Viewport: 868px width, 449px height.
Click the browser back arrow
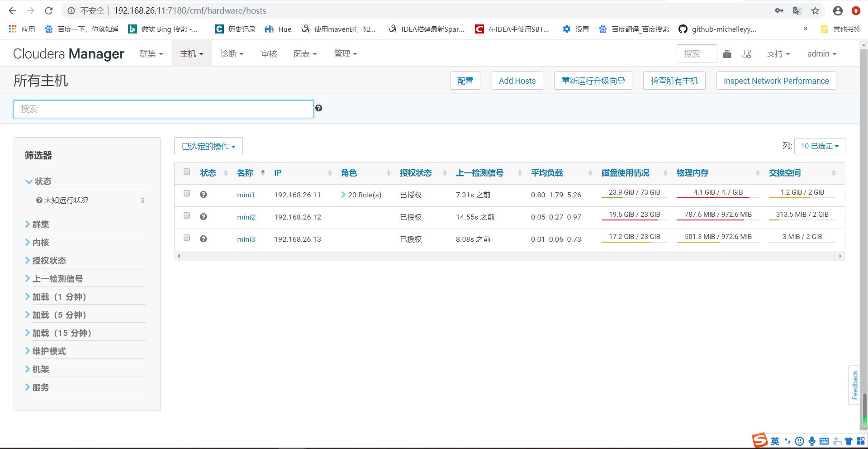[12, 10]
